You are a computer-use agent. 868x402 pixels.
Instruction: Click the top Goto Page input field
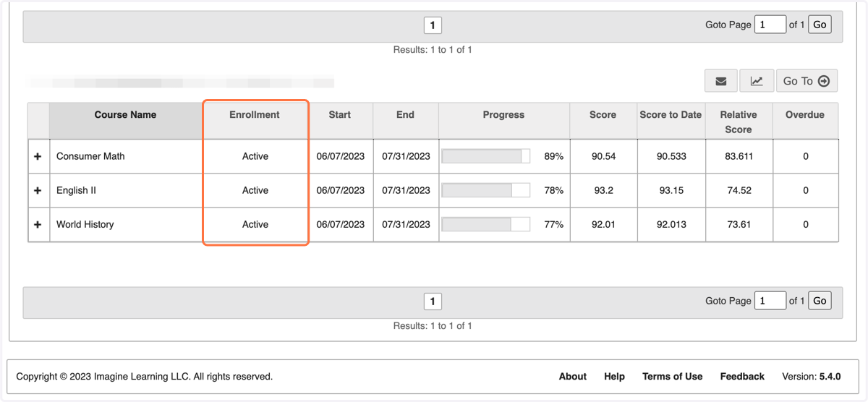(x=770, y=25)
